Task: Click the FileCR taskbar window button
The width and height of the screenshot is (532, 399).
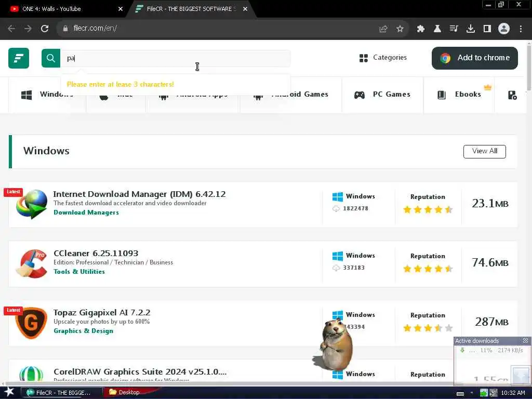Action: pos(61,393)
